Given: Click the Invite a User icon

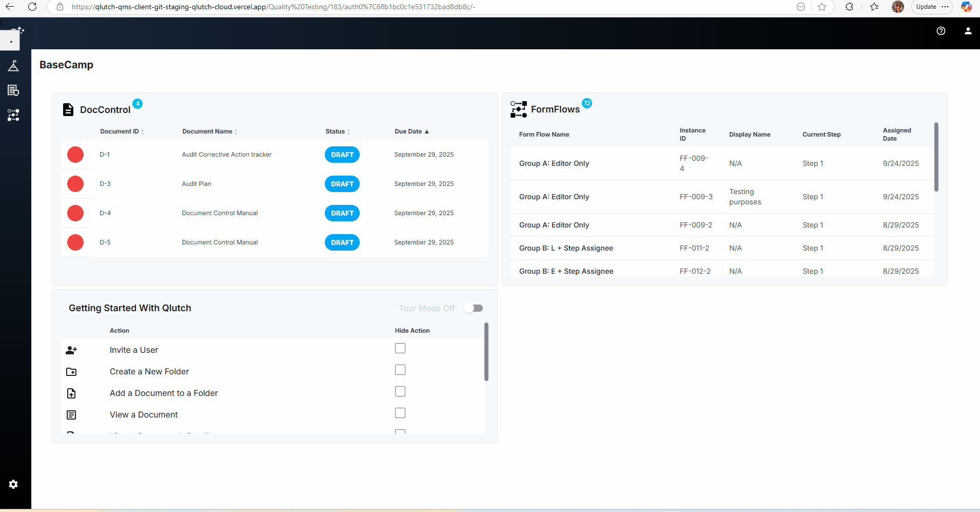Looking at the screenshot, I should pyautogui.click(x=71, y=350).
